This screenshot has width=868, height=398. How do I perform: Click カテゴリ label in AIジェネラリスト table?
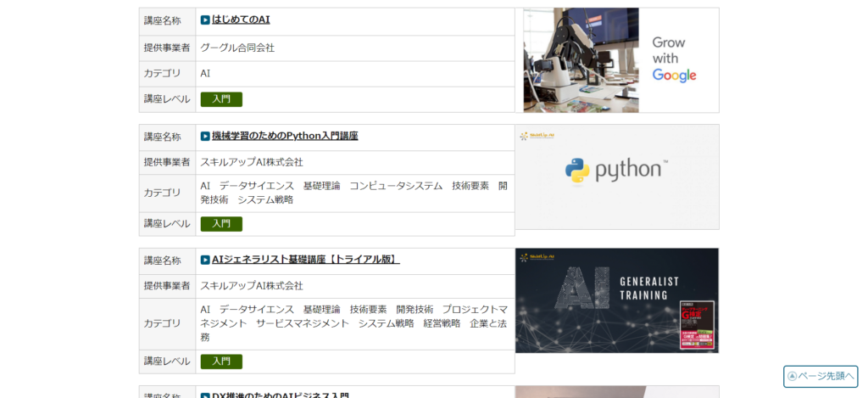[162, 323]
